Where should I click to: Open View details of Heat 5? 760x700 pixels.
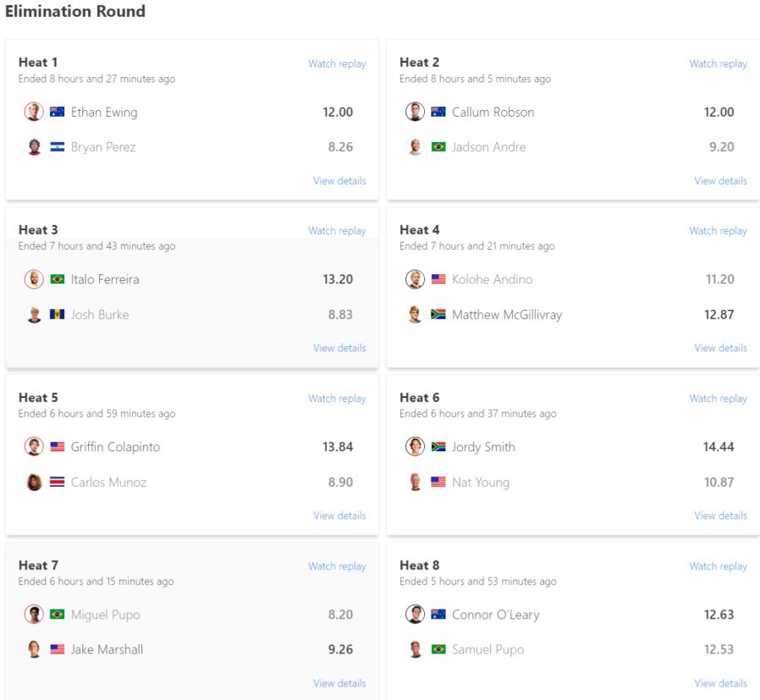339,515
